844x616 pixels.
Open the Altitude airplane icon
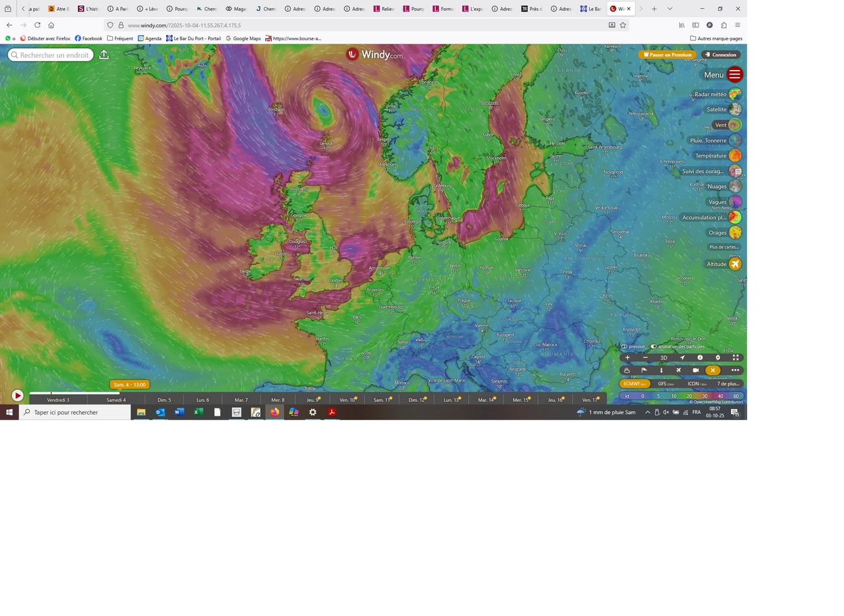(734, 264)
